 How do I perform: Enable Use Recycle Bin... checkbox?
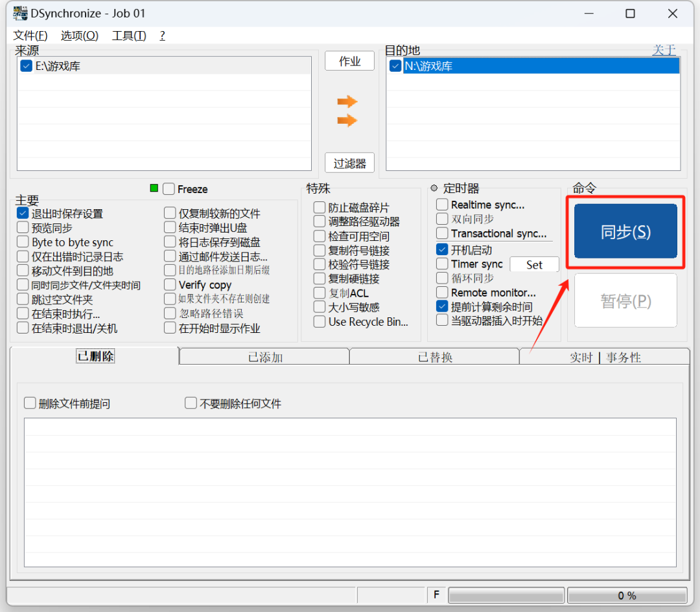pyautogui.click(x=319, y=322)
